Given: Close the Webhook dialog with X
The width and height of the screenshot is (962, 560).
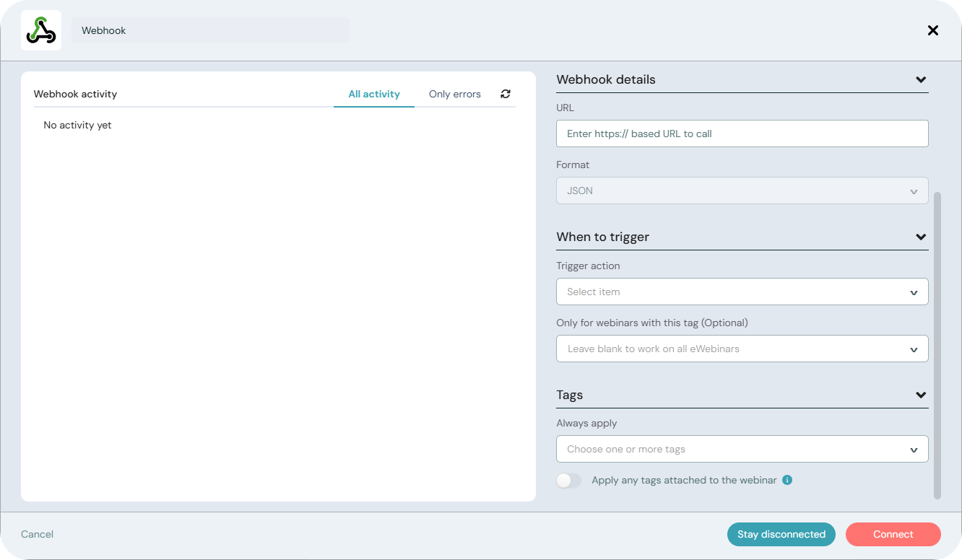Looking at the screenshot, I should coord(932,30).
